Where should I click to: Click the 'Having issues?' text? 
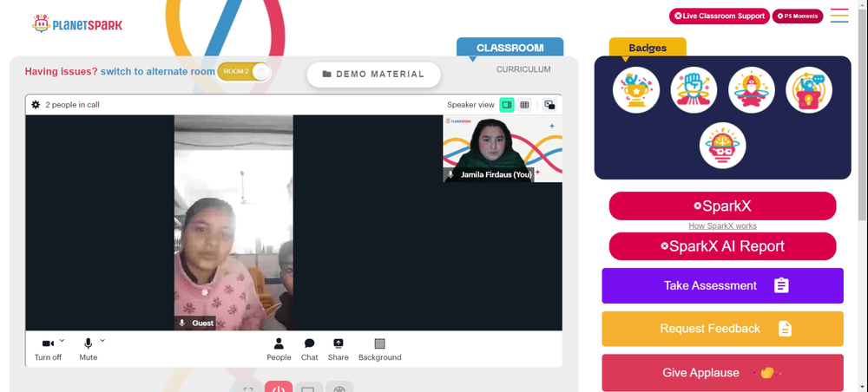(61, 71)
